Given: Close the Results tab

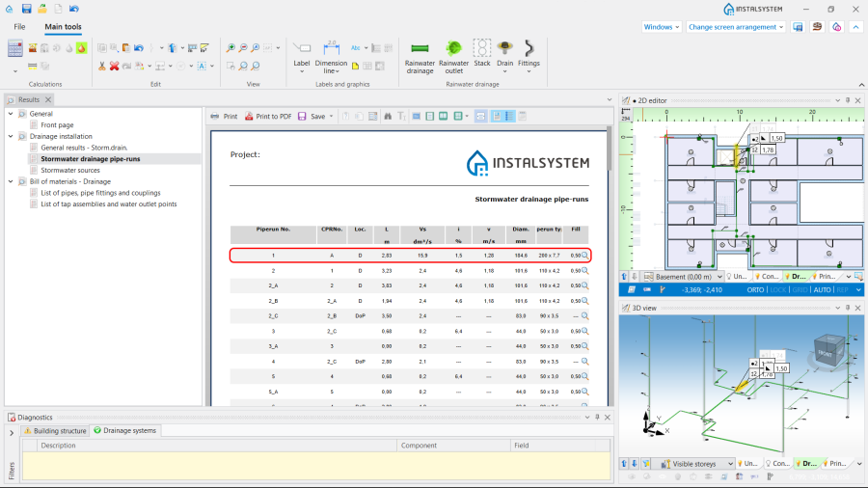Looking at the screenshot, I should [x=48, y=99].
